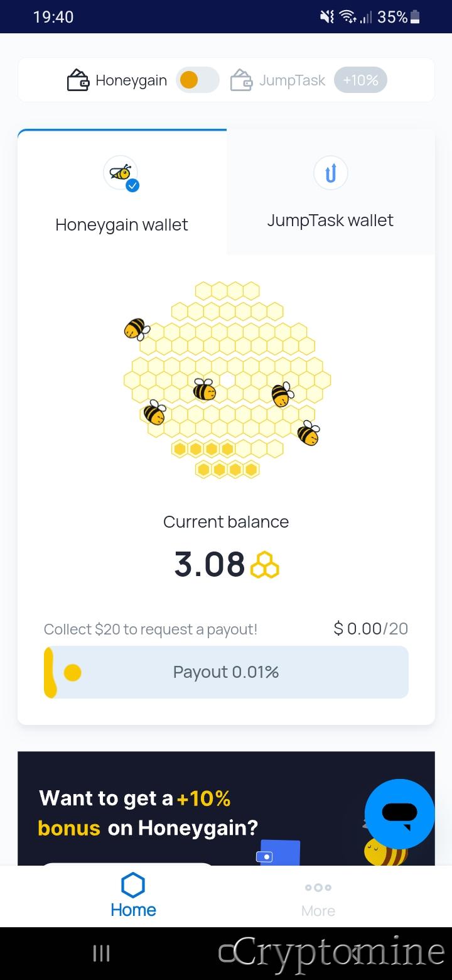The image size is (452, 980).
Task: Tap the Honeygain wallet icon in header
Action: pos(78,80)
